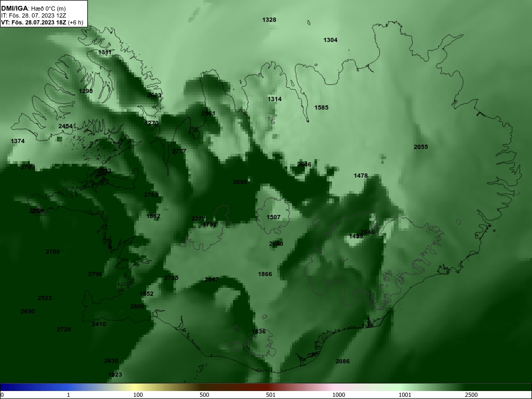This screenshot has height=399, width=532.
Task: Click the 2630 height value label
Action: coord(111,361)
